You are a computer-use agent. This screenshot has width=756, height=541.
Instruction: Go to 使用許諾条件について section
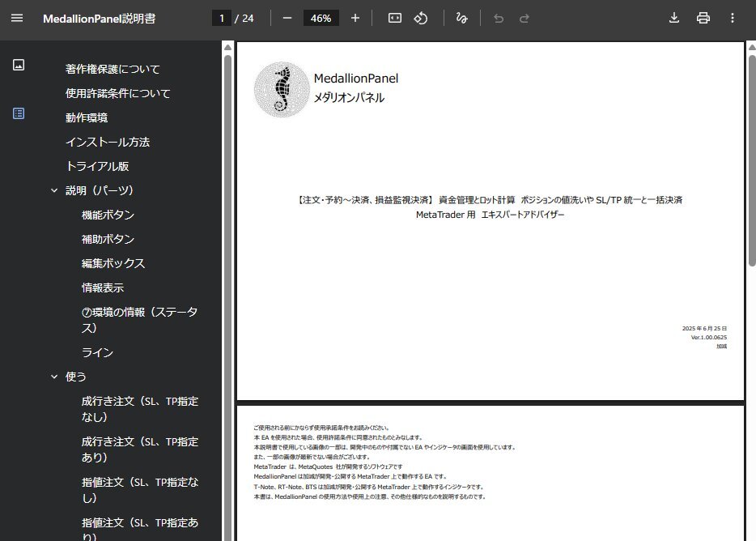tap(117, 93)
